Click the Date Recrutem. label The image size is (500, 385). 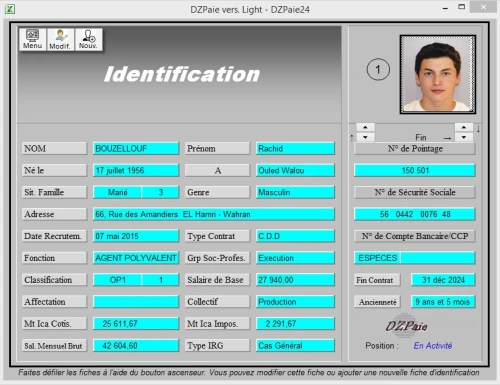54,236
